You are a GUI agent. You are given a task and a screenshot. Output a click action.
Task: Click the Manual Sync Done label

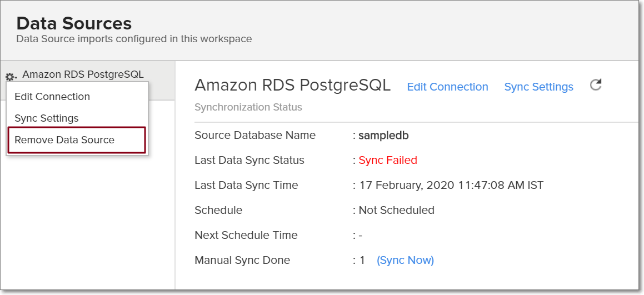(242, 260)
